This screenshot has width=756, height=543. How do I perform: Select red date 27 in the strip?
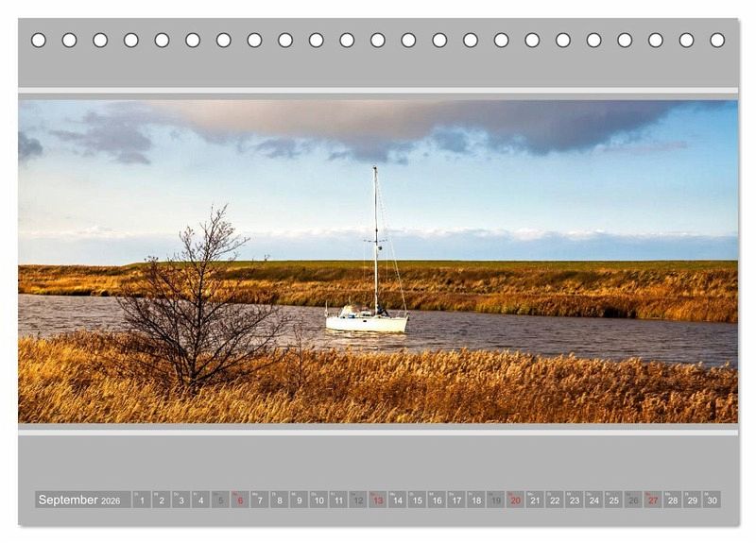652,500
